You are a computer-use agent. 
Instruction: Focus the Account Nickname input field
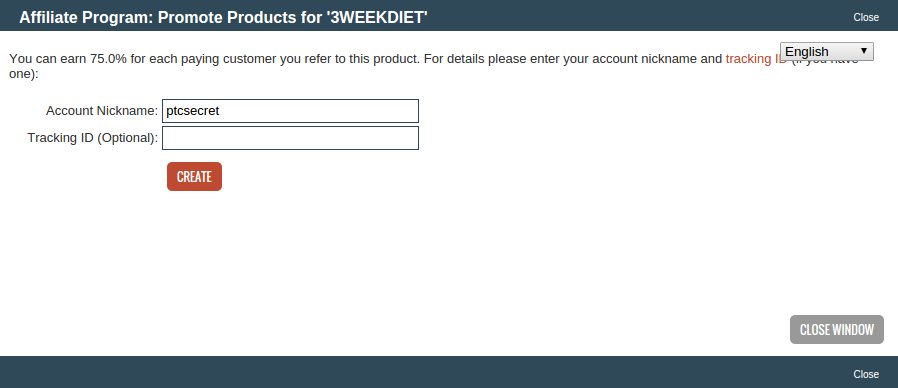click(x=290, y=111)
